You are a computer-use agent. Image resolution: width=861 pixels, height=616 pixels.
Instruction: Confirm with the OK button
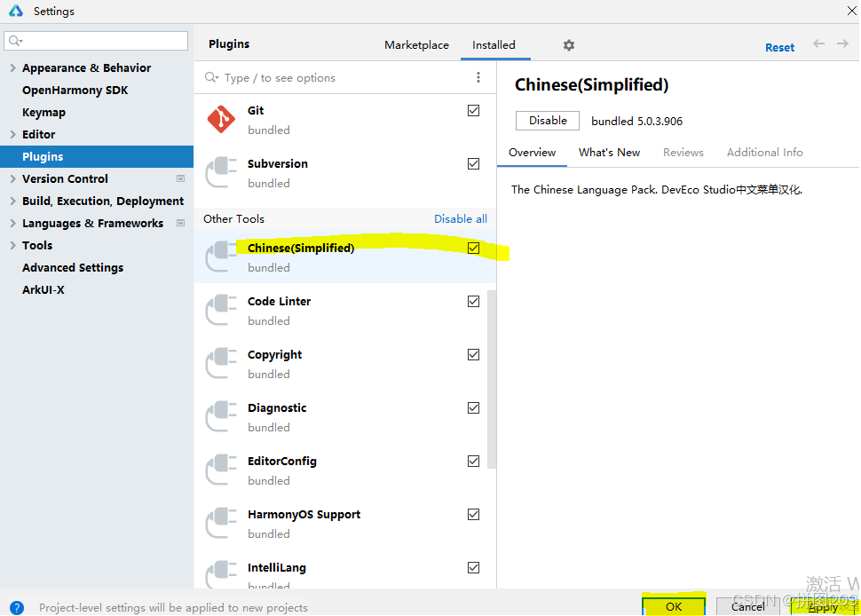[x=673, y=606]
